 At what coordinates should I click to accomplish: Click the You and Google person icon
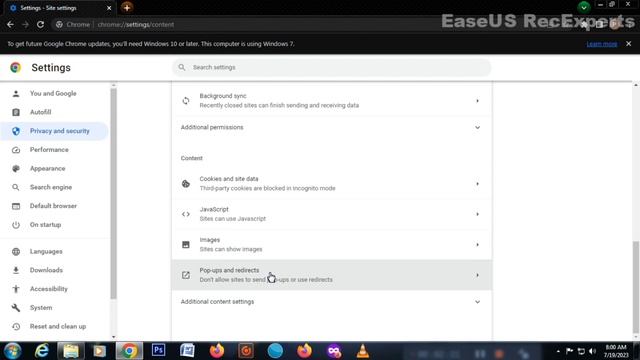16,93
